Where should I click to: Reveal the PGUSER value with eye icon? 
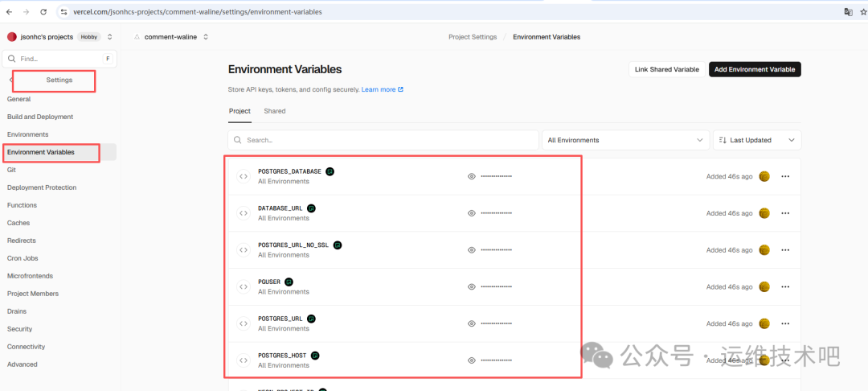tap(472, 287)
